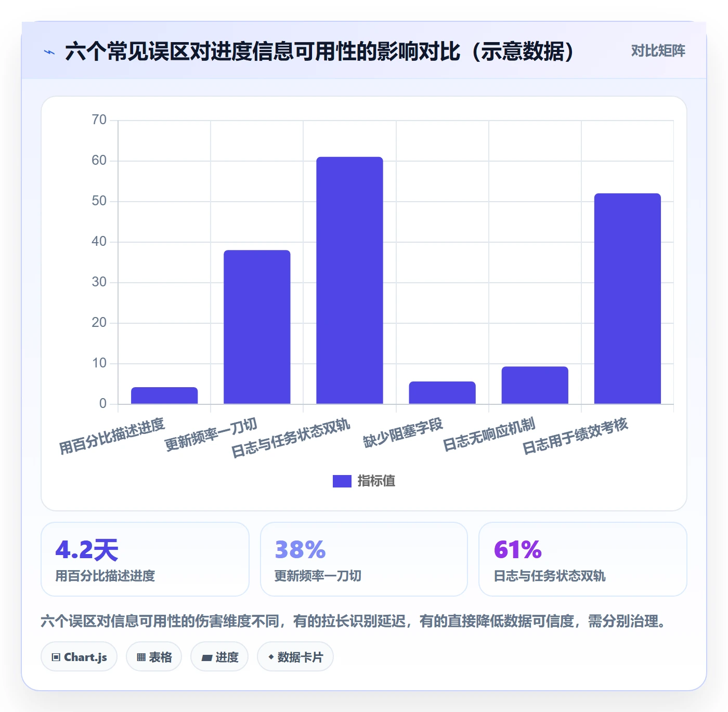Toggle the 指标值 legend color swatch
Image resolution: width=728 pixels, height=712 pixels.
tap(342, 481)
